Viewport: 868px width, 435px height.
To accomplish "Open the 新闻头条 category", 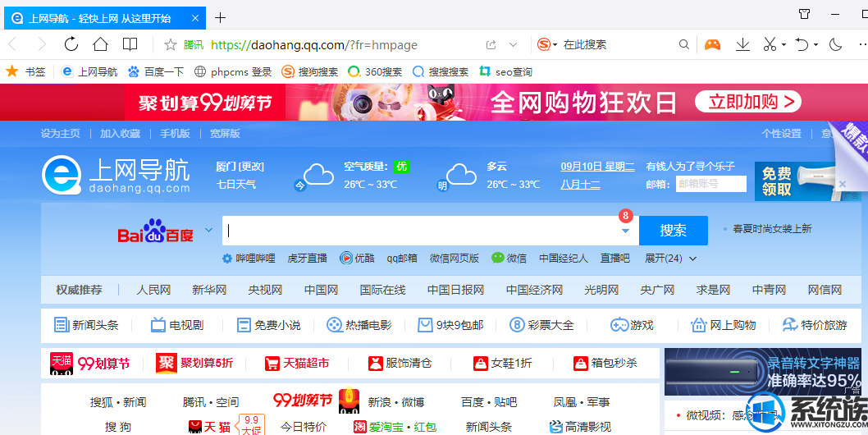I will point(86,325).
